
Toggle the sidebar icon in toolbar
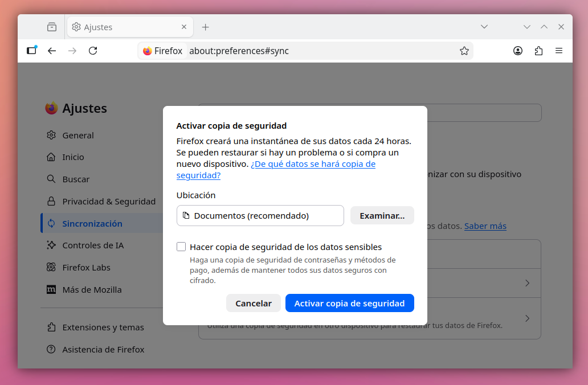point(32,51)
